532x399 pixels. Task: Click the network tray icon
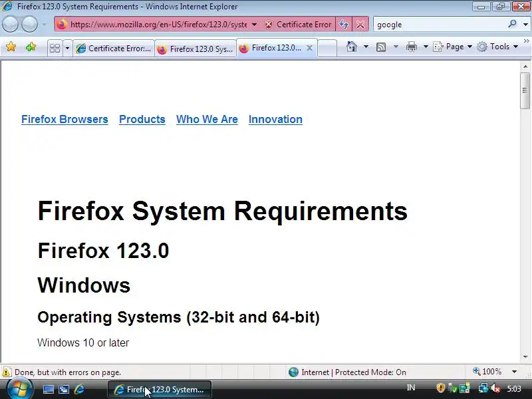tap(483, 388)
